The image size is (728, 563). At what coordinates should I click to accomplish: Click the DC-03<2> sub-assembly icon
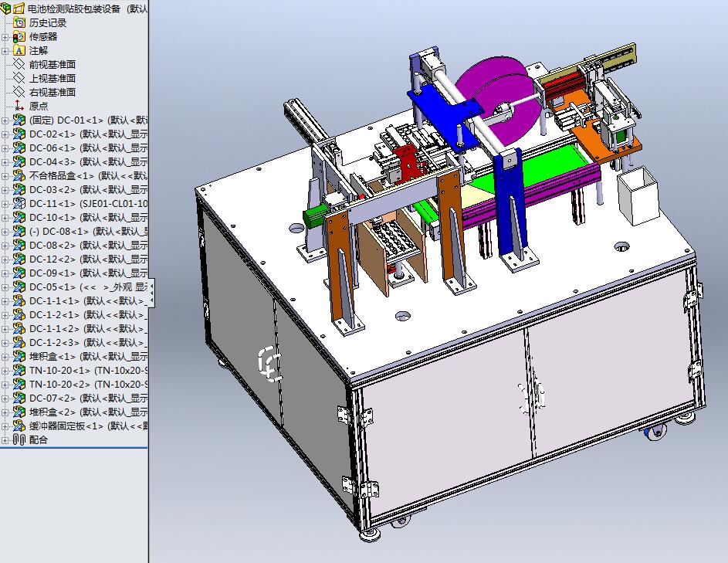(x=19, y=189)
